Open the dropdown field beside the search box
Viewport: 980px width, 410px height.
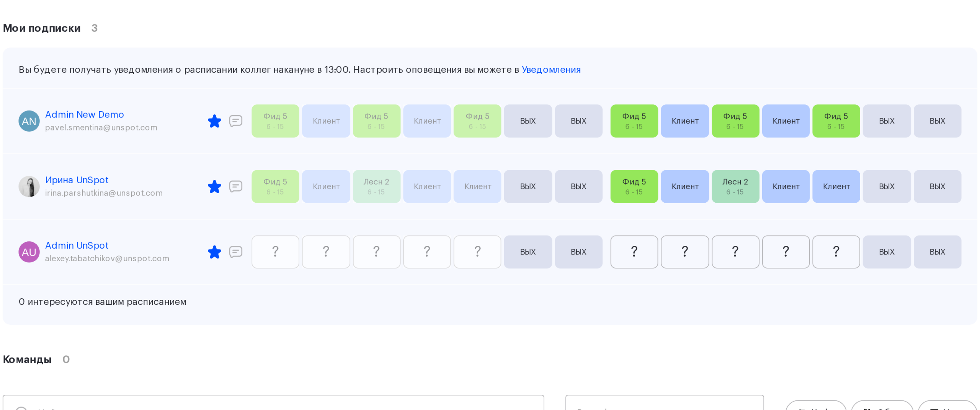click(665, 403)
